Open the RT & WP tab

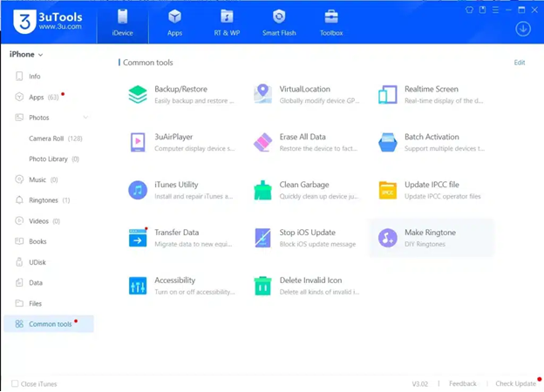point(227,23)
